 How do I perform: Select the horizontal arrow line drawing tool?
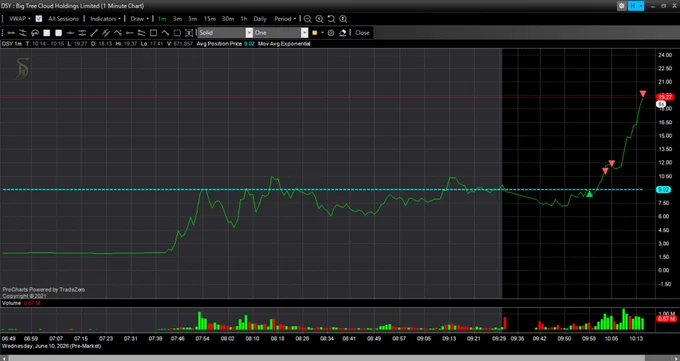(11, 33)
